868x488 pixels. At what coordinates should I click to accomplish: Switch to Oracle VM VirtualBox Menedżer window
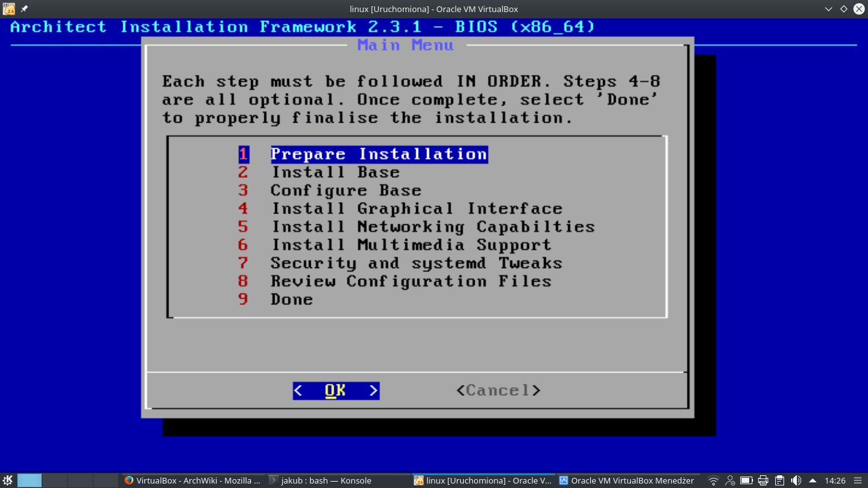pos(628,480)
